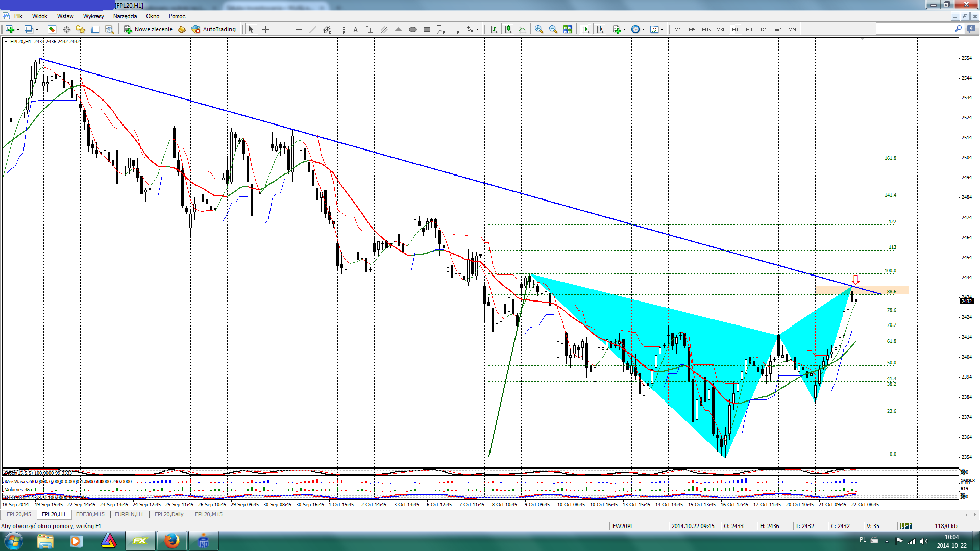Switch to the FPL20,Daily chart tab
980x551 pixels.
(168, 514)
